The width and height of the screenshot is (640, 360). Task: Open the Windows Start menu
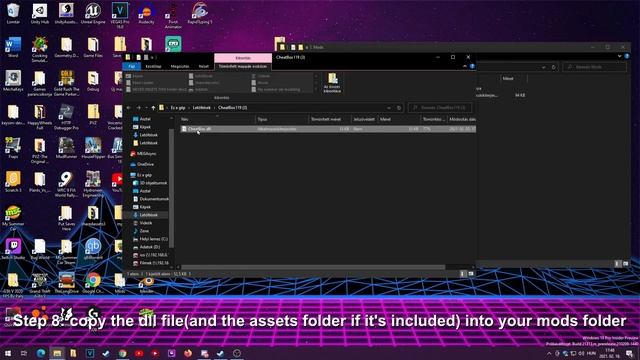8,353
